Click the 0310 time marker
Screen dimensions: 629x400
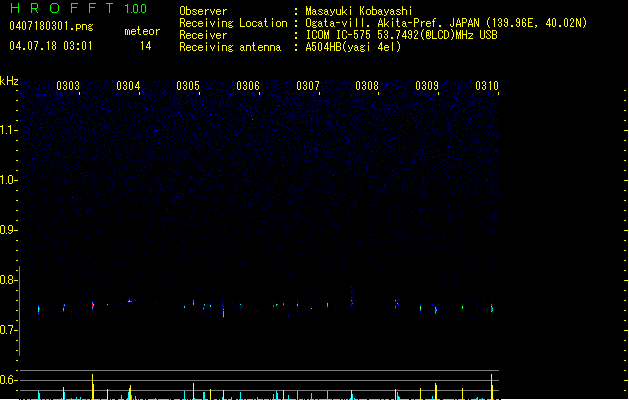point(487,86)
